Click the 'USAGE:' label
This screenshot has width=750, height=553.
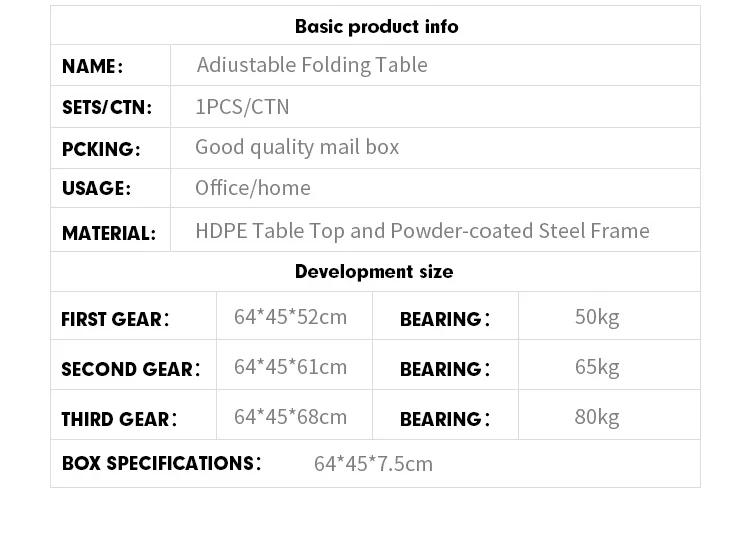[96, 189]
